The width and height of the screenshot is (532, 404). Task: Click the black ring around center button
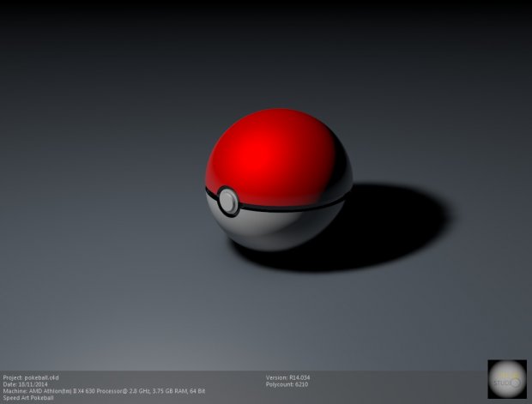(220, 202)
